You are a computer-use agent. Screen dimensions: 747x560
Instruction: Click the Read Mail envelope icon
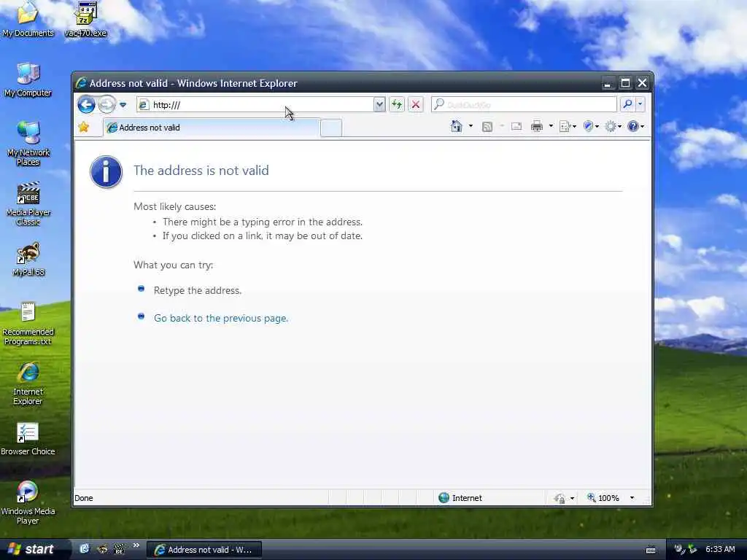(516, 126)
